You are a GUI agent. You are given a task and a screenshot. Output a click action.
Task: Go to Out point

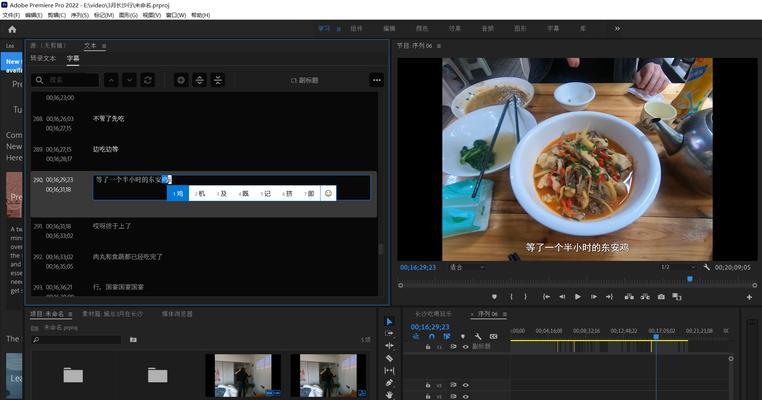[609, 296]
